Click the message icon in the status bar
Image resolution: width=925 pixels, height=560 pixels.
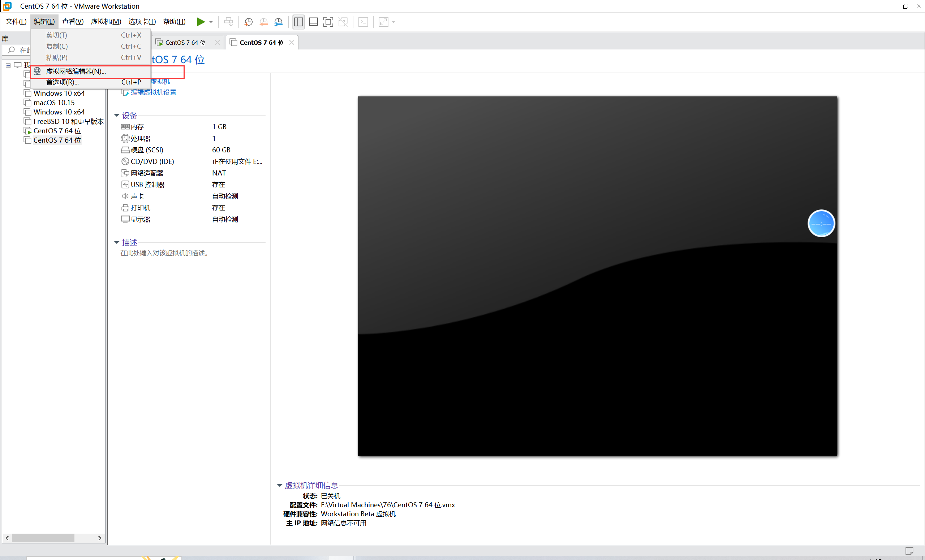point(910,551)
